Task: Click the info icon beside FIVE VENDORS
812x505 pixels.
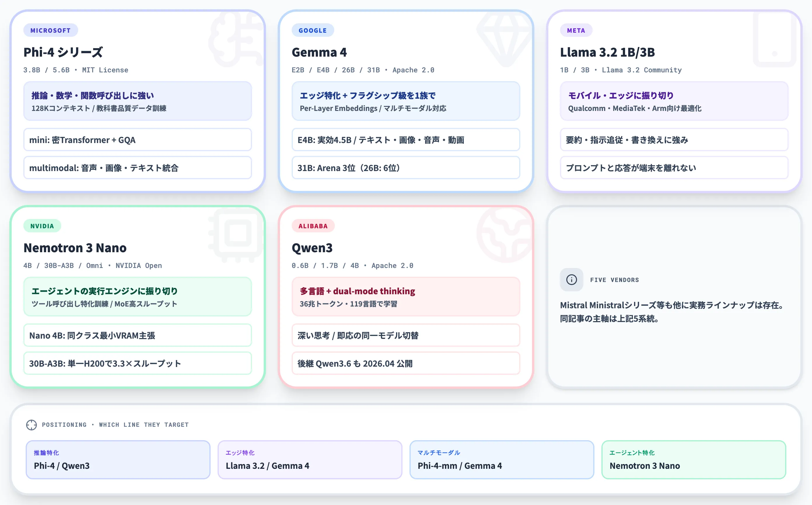Action: [x=571, y=280]
